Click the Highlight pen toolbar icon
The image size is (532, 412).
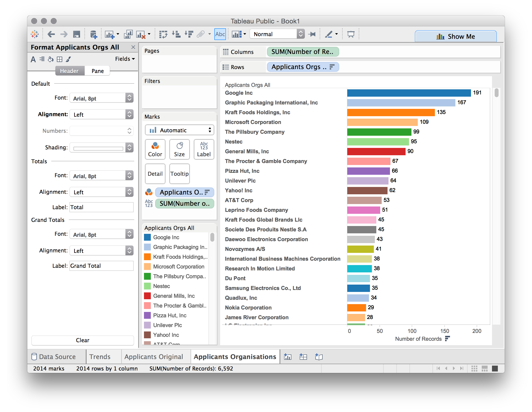click(x=329, y=34)
